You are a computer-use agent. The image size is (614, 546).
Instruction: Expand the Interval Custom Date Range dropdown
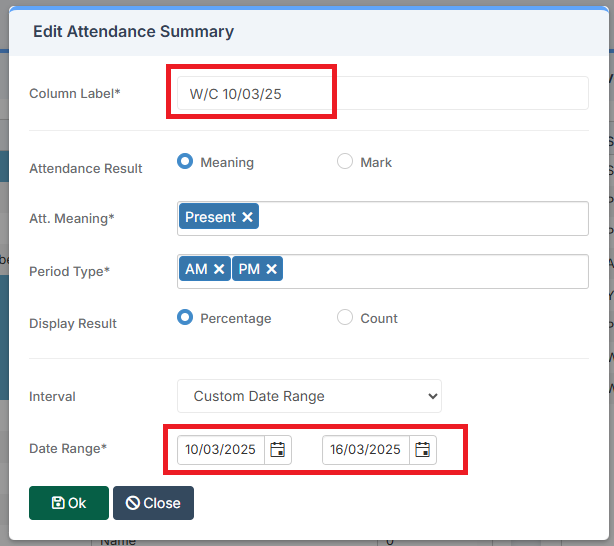pyautogui.click(x=309, y=396)
